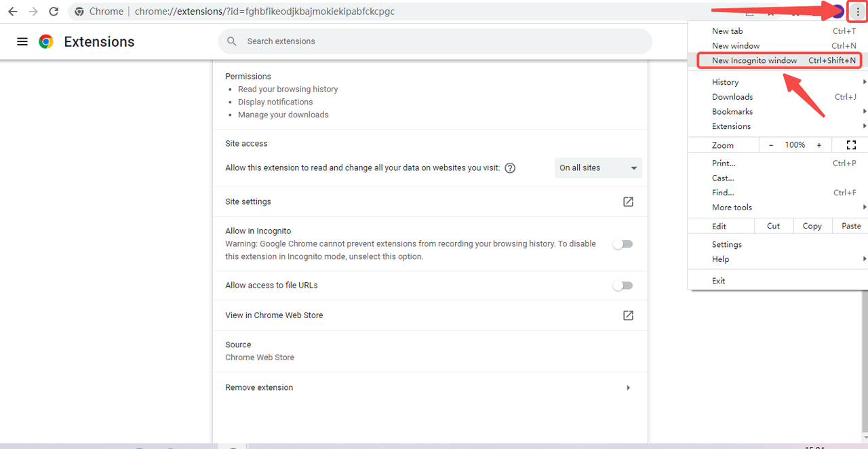The height and width of the screenshot is (449, 868).
Task: Click the Chrome three-dot menu button
Action: point(858,12)
